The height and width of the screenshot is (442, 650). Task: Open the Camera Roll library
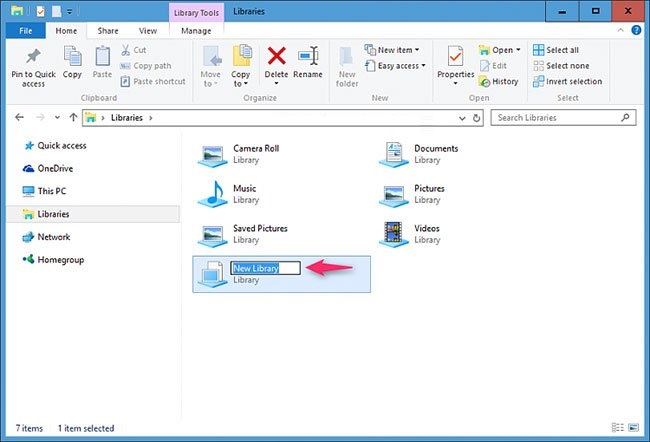(212, 153)
